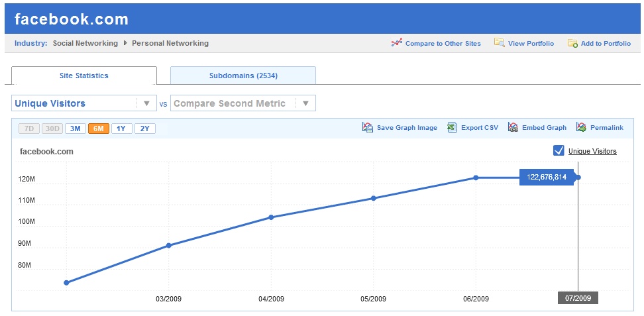Image resolution: width=644 pixels, height=316 pixels.
Task: Select the 7D time range
Action: pos(29,129)
